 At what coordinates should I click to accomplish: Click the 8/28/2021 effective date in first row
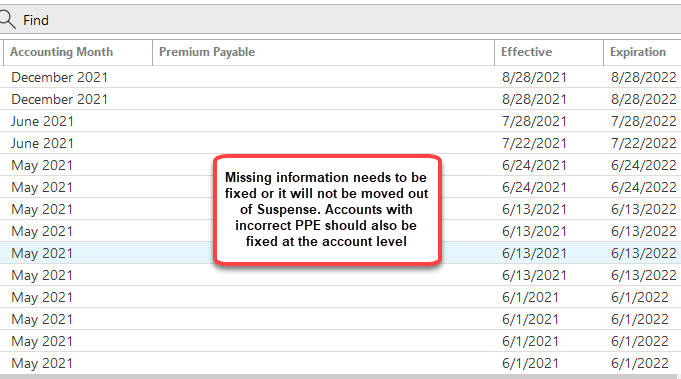point(534,77)
